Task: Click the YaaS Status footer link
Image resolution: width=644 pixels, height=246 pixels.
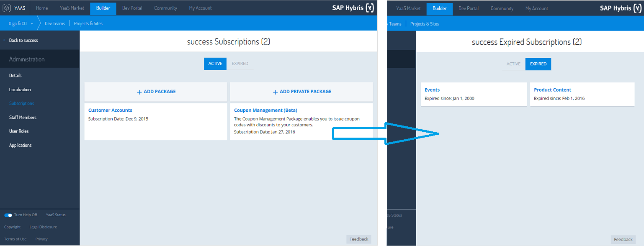Action: (x=56, y=215)
